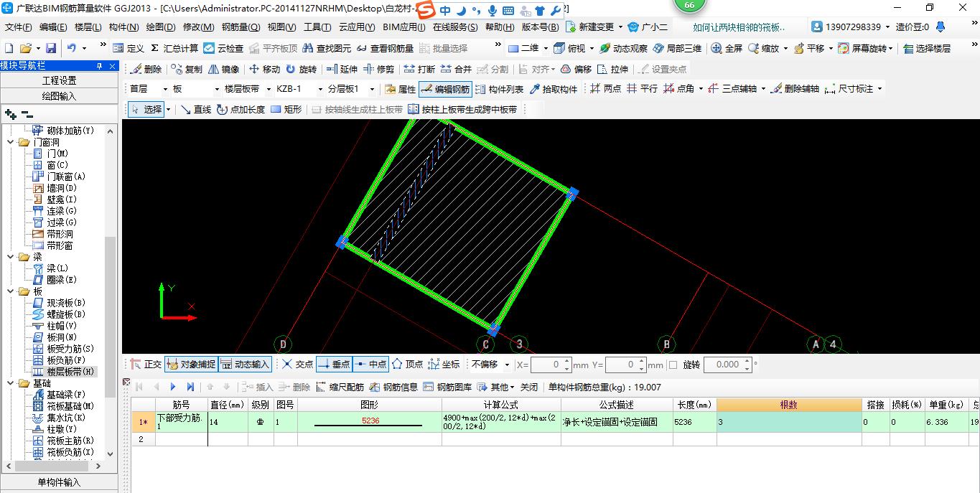Image resolution: width=980 pixels, height=493 pixels.
Task: Open BIM应用(I) menu
Action: pos(404,27)
